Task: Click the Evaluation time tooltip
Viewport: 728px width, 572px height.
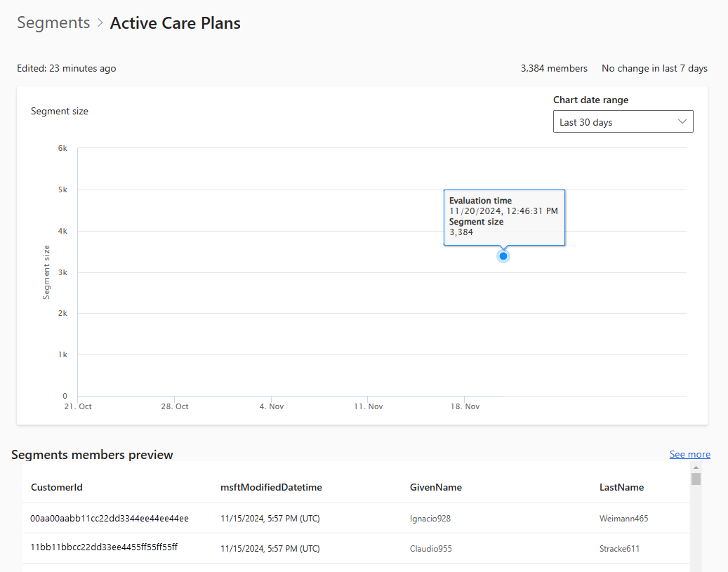Action: pyautogui.click(x=504, y=218)
